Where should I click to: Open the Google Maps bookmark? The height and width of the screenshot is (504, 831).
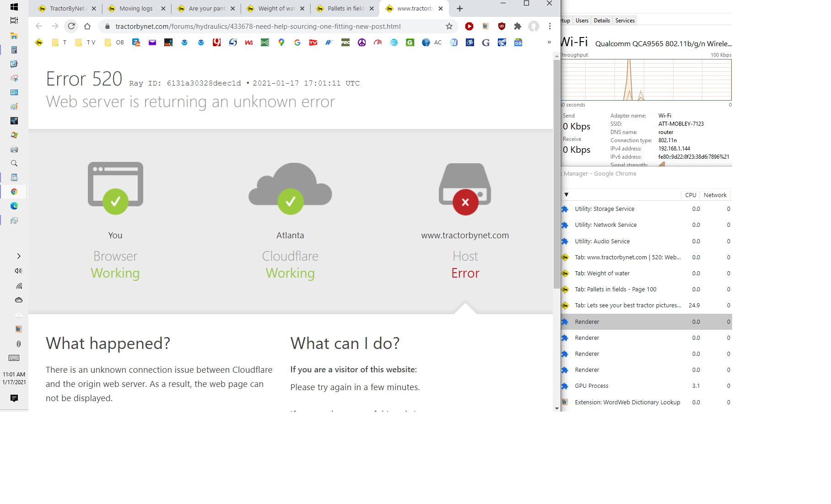pyautogui.click(x=281, y=43)
